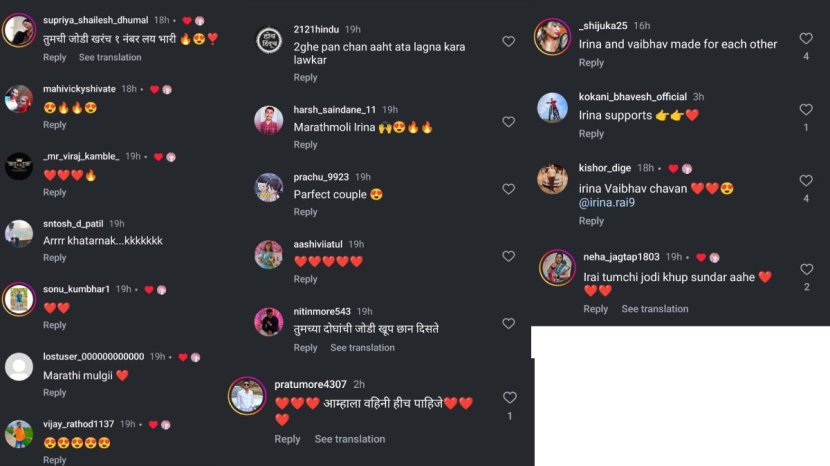See translation of supriya_shailesh_dhumal's comment
Image resolution: width=830 pixels, height=466 pixels.
tap(110, 57)
